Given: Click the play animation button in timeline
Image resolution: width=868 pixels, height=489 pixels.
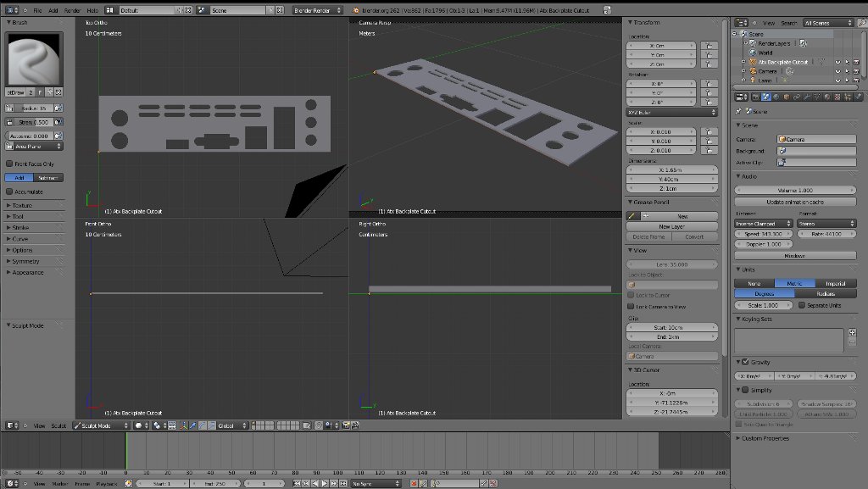Looking at the screenshot, I should coord(325,484).
